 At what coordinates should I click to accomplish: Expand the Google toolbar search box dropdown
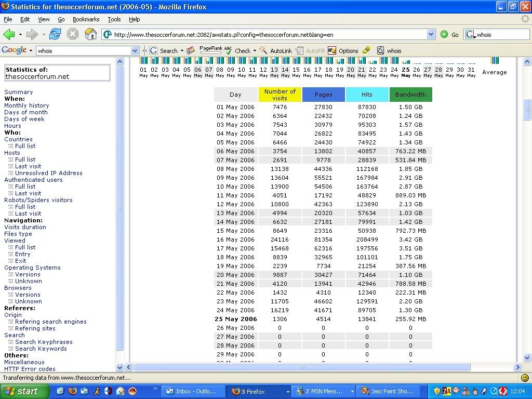[135, 51]
